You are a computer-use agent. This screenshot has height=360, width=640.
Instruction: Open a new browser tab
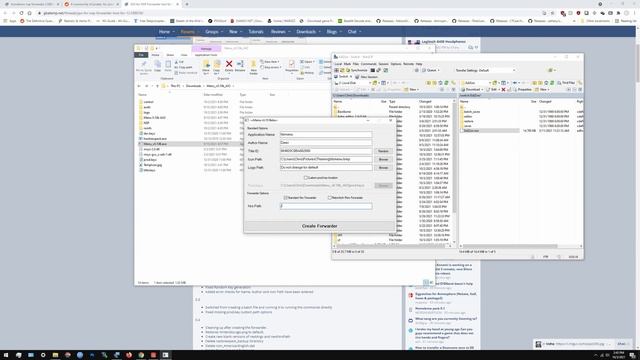click(187, 4)
